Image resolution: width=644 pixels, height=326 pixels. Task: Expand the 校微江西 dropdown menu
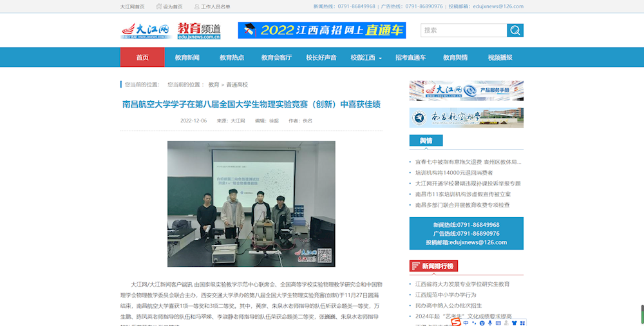click(x=366, y=57)
